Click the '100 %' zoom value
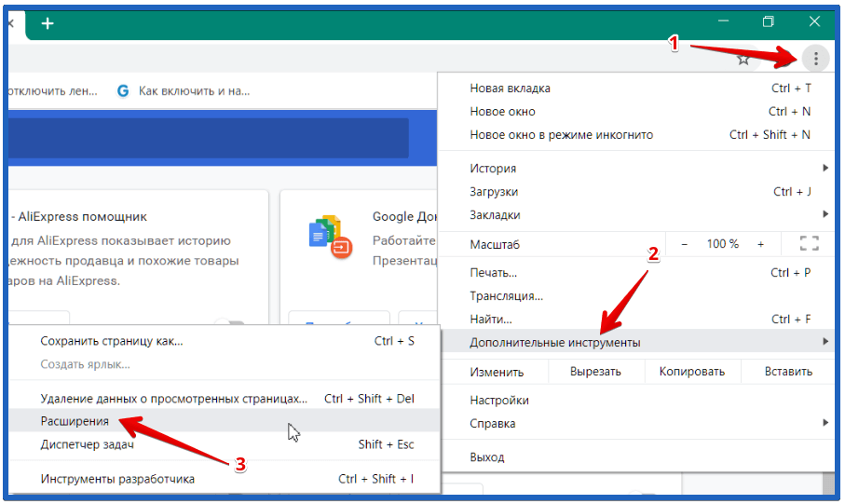The height and width of the screenshot is (504, 845). 723,244
